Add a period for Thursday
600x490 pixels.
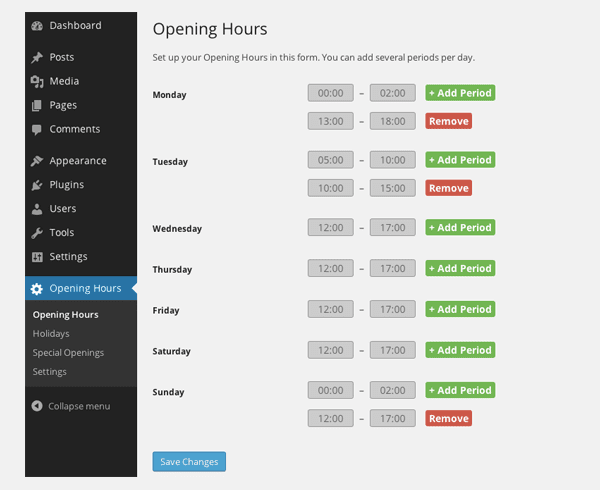pos(460,269)
